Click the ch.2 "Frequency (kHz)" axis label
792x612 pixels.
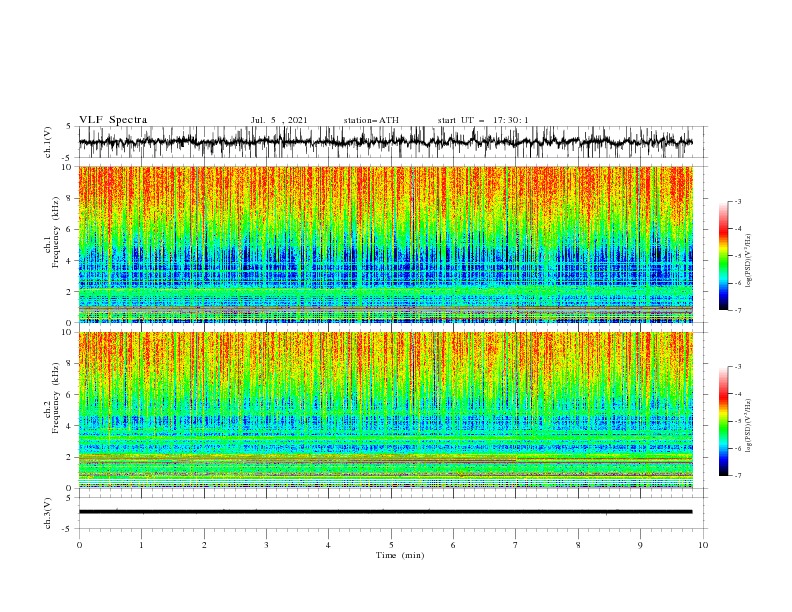[x=56, y=398]
